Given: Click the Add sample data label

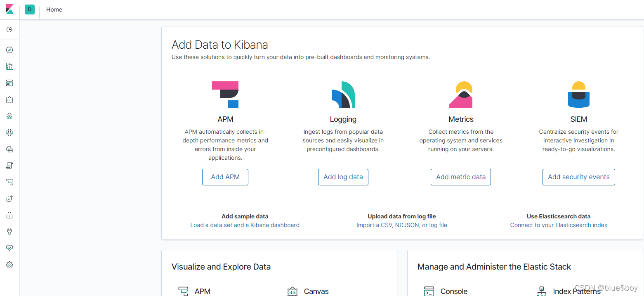Looking at the screenshot, I should tap(245, 216).
